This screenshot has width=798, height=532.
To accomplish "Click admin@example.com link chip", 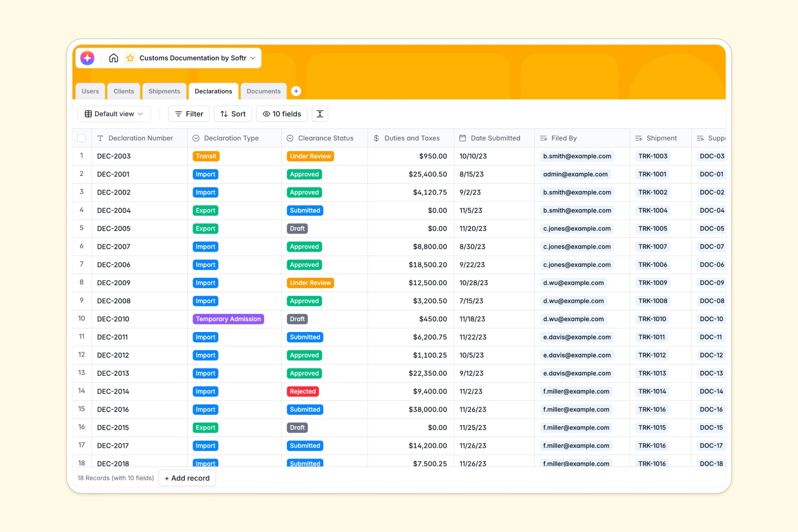I will 575,174.
